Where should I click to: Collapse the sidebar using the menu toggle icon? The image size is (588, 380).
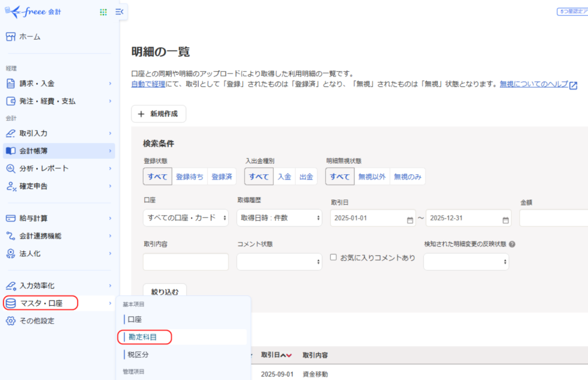tap(119, 12)
